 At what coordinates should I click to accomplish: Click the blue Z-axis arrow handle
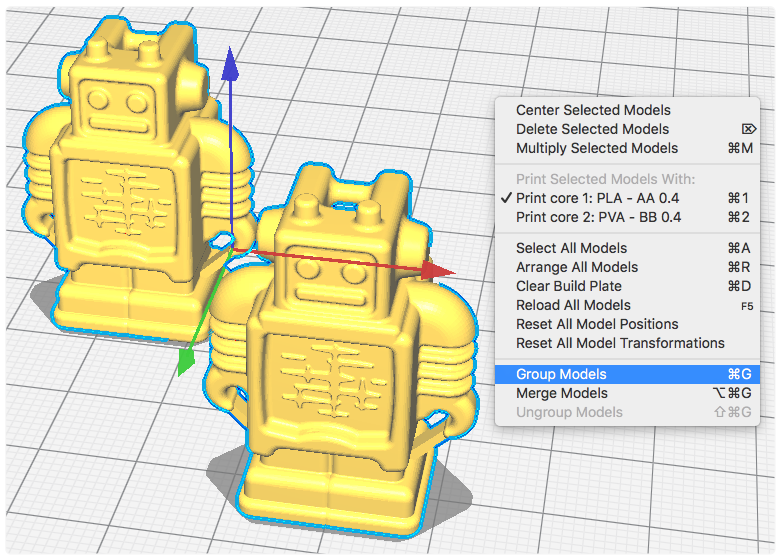pyautogui.click(x=229, y=64)
